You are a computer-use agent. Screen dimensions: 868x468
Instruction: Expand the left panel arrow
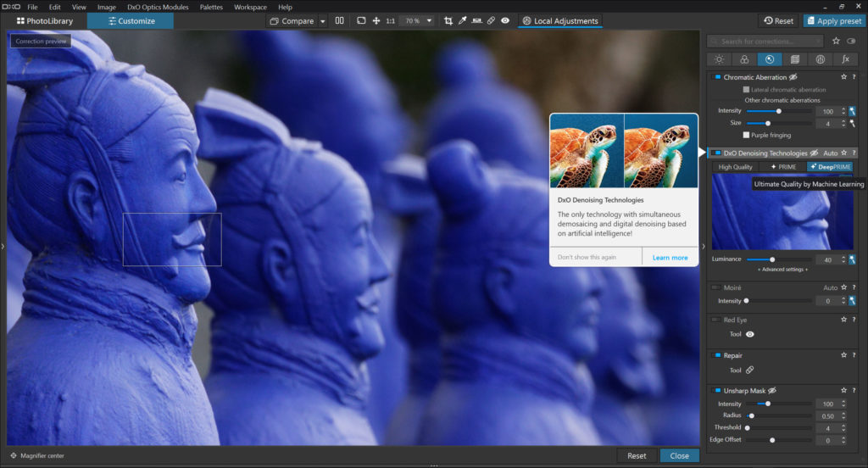(x=3, y=247)
